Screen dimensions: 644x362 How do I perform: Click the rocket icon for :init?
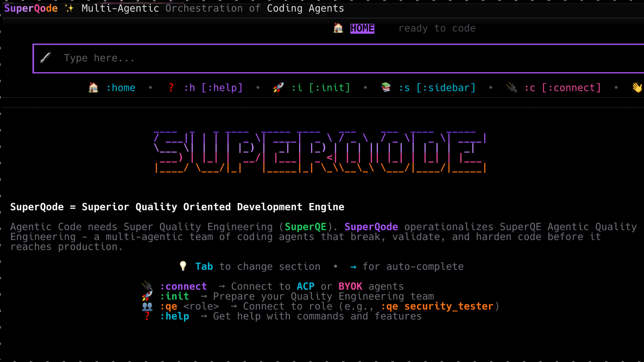coord(278,87)
